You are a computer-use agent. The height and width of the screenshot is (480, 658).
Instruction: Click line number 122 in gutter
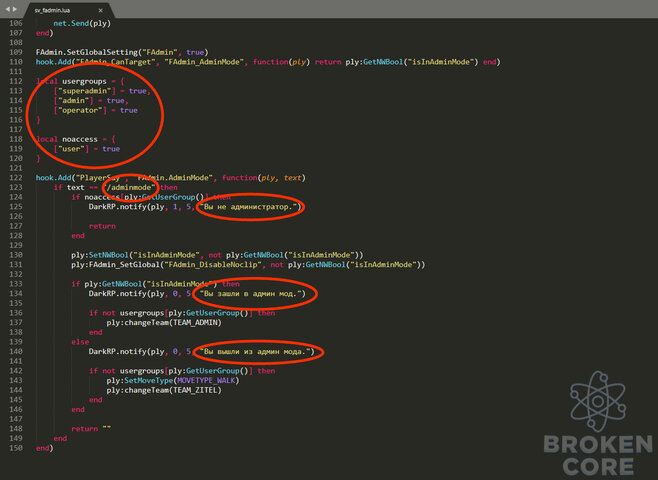click(16, 178)
